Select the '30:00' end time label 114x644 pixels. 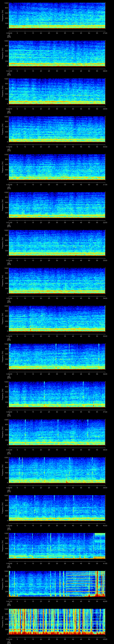pos(105,147)
